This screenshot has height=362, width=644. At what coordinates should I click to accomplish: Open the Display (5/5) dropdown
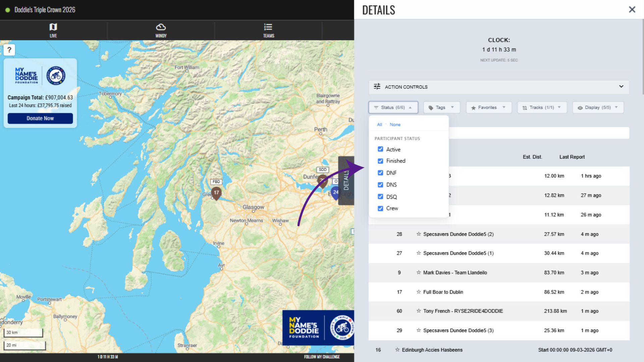(x=598, y=108)
